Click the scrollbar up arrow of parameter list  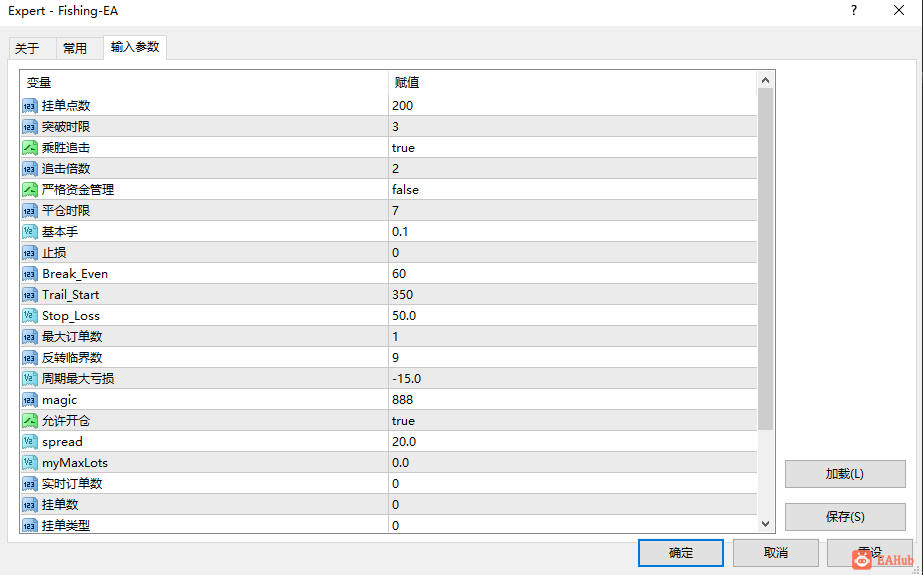(x=765, y=80)
